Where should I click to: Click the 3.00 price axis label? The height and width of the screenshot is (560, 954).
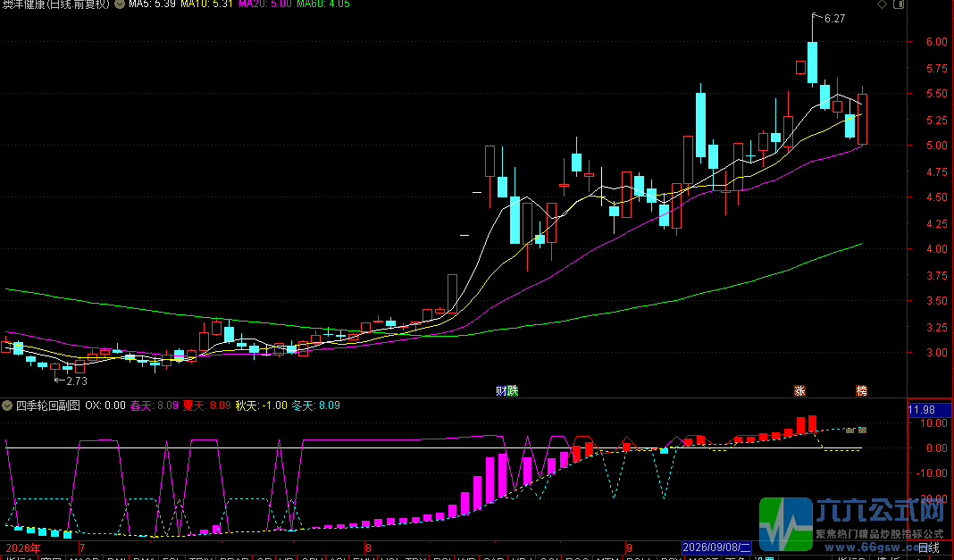(x=936, y=353)
